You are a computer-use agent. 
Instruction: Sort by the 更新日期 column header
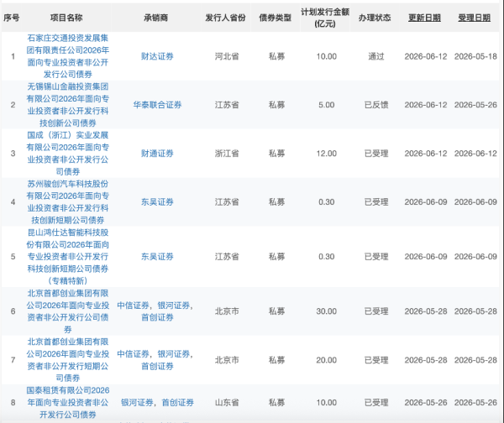[x=424, y=18]
